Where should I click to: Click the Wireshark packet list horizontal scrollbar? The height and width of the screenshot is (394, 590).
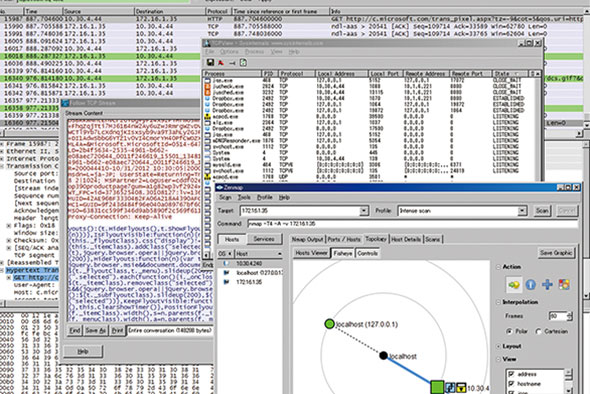coord(292,133)
